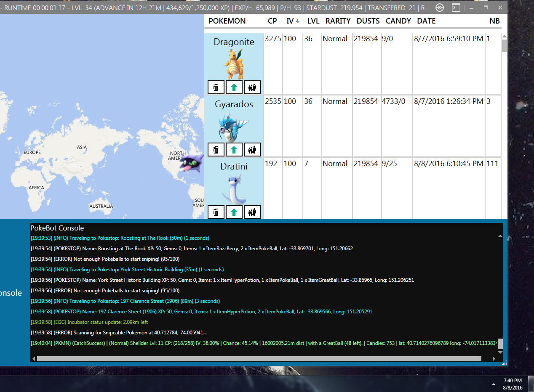
Task: Click the console scroll-up arrow
Action: pyautogui.click(x=500, y=236)
